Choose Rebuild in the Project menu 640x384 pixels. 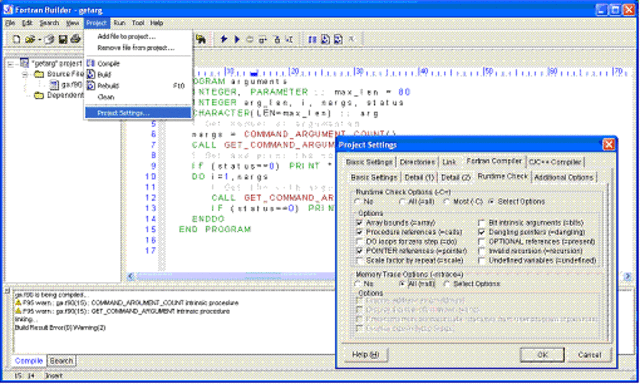point(138,86)
